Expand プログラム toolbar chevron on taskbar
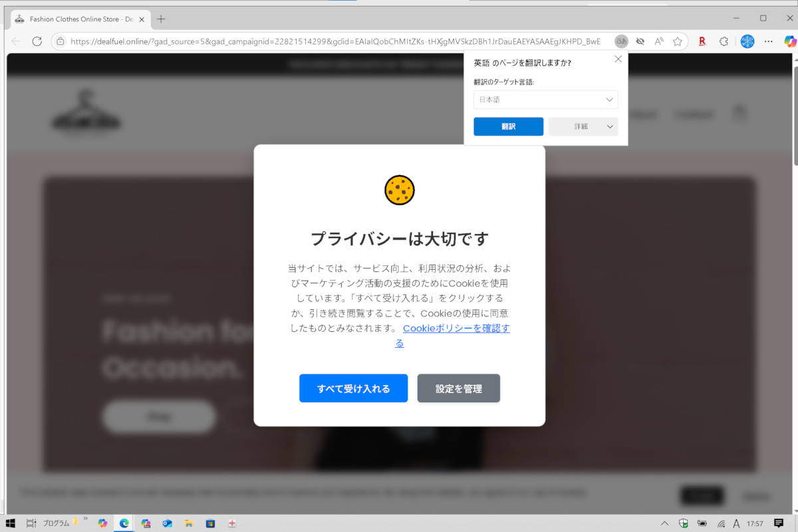This screenshot has height=532, width=798. click(x=85, y=519)
